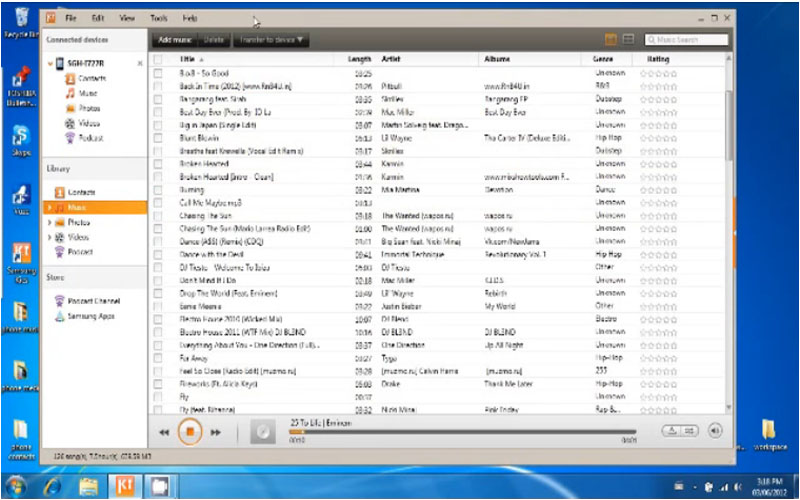The width and height of the screenshot is (800, 500).
Task: Check the Far Away song
Action: click(158, 358)
